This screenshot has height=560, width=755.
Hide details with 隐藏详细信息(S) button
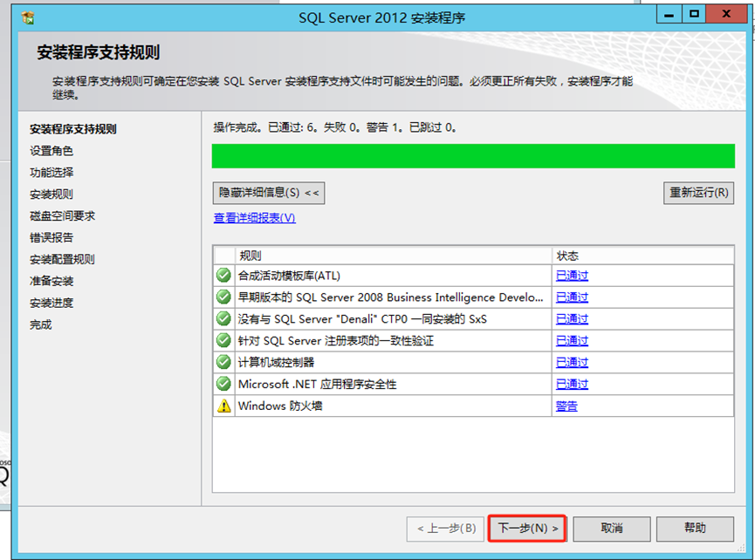pyautogui.click(x=269, y=193)
